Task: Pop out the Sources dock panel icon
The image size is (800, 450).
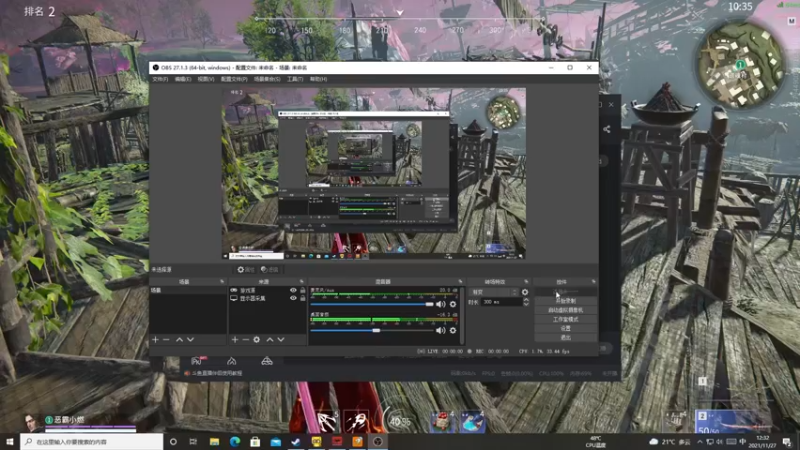Action: [302, 282]
